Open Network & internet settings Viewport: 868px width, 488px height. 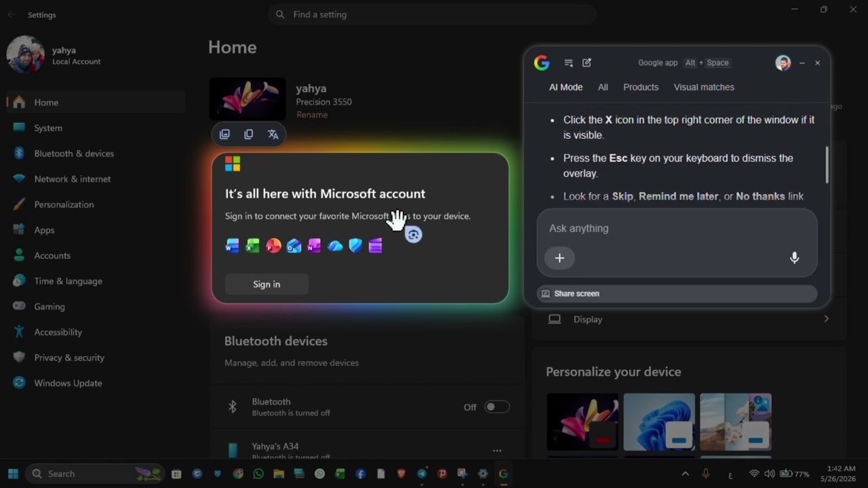click(x=95, y=179)
